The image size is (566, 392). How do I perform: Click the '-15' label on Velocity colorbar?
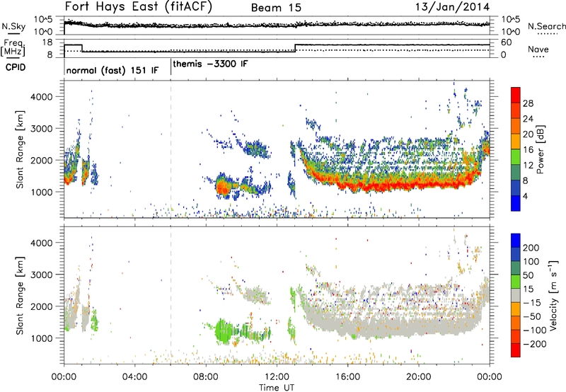tap(532, 303)
